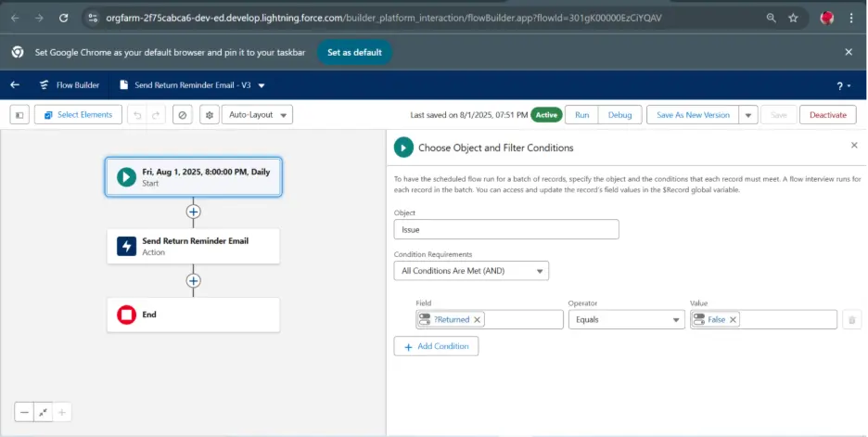Viewport: 868px width, 437px height.
Task: Click the End element stop icon
Action: [127, 315]
